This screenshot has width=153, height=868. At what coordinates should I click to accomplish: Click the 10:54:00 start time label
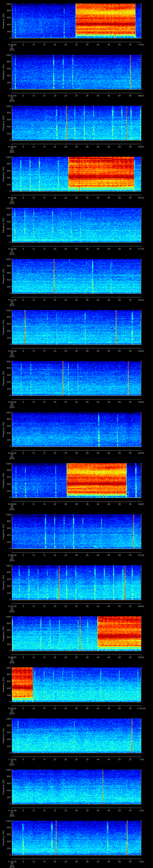pos(12,453)
